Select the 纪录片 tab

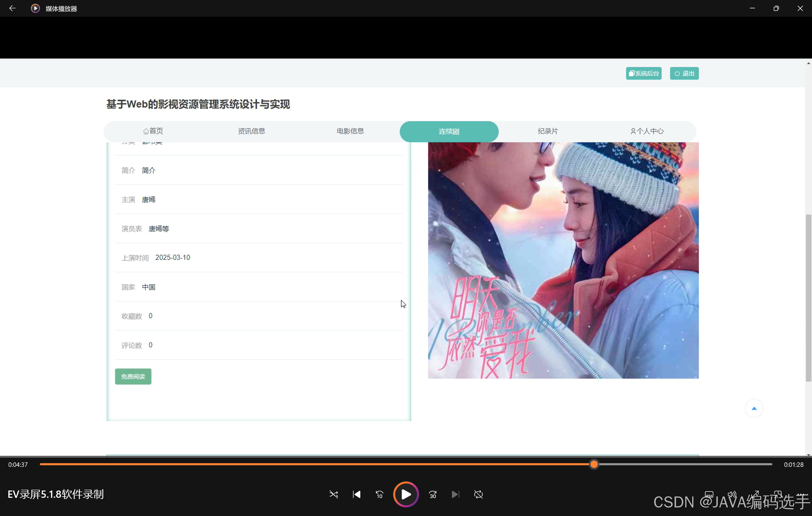point(548,131)
